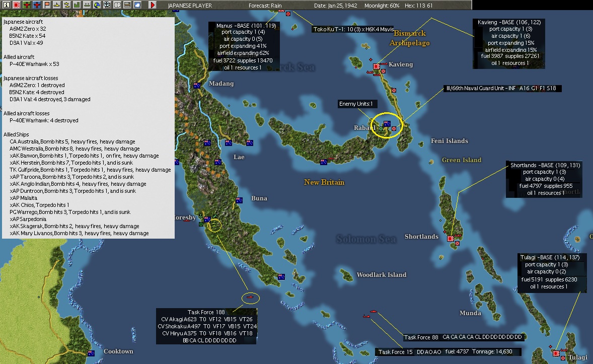Select the Australian flag unit near Port Moresby

pyautogui.click(x=207, y=219)
